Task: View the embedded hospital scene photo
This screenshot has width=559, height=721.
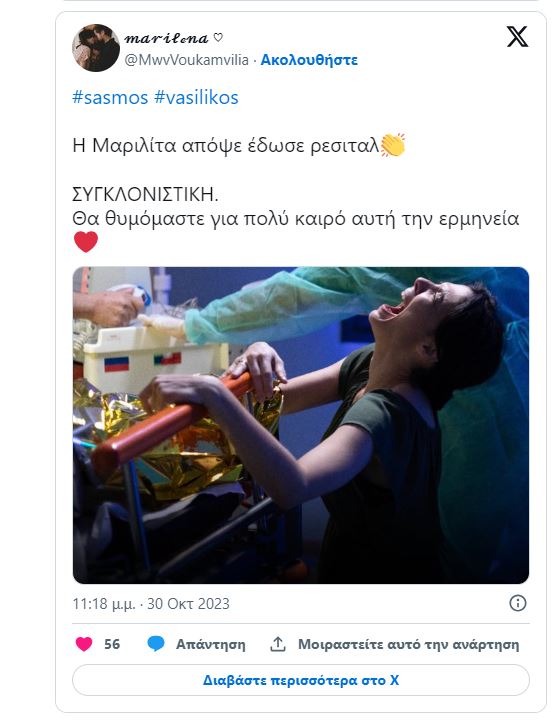Action: [301, 425]
